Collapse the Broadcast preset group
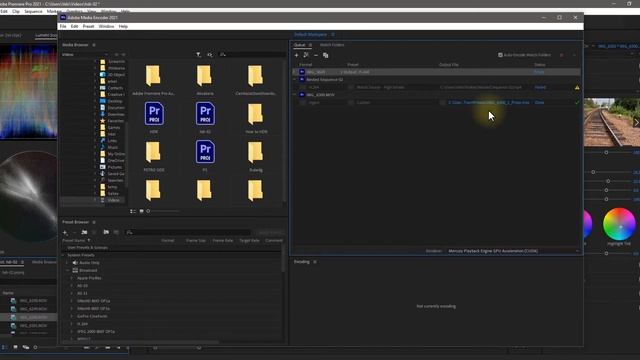Image resolution: width=640 pixels, height=360 pixels. click(67, 270)
